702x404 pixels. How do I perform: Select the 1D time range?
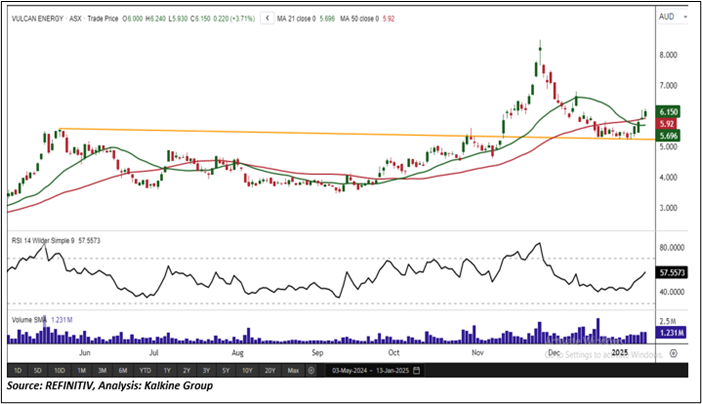[17, 370]
